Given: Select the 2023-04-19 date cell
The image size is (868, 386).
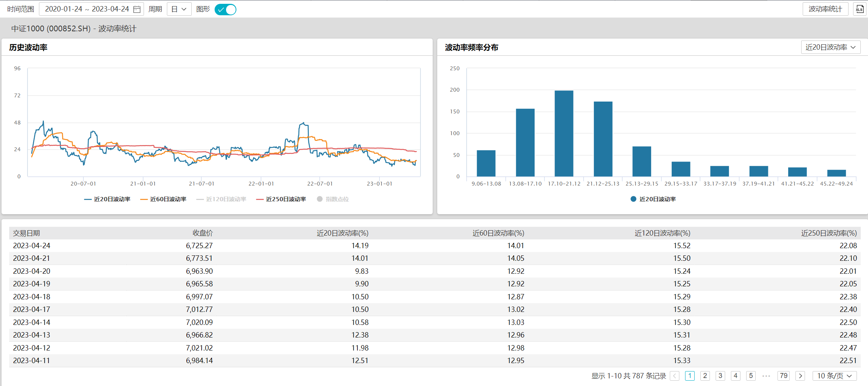Looking at the screenshot, I should click(x=32, y=284).
